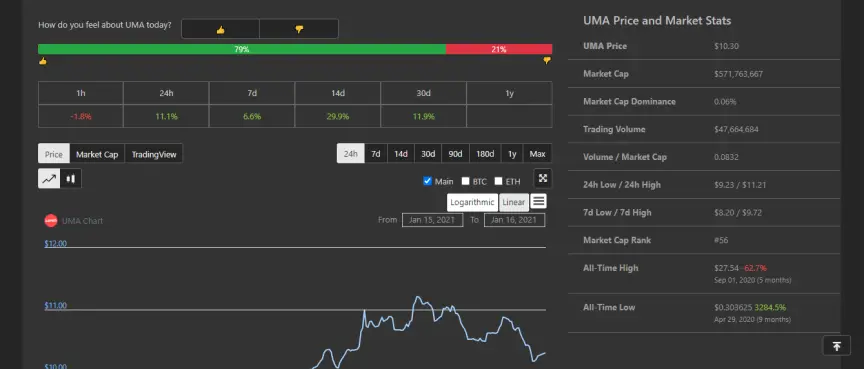864x369 pixels.
Task: Click the Market Cap Dominance value 0.06%
Action: click(x=725, y=101)
